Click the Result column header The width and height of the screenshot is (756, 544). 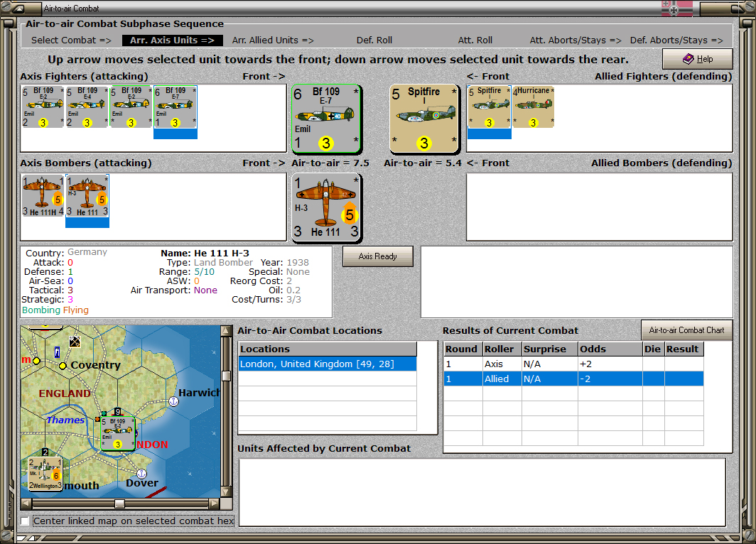click(684, 349)
